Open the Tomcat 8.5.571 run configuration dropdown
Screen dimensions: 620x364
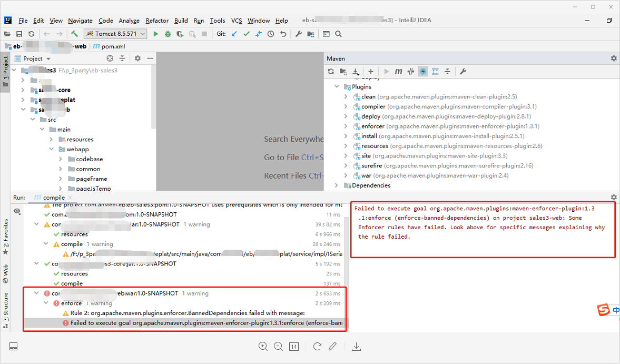116,34
